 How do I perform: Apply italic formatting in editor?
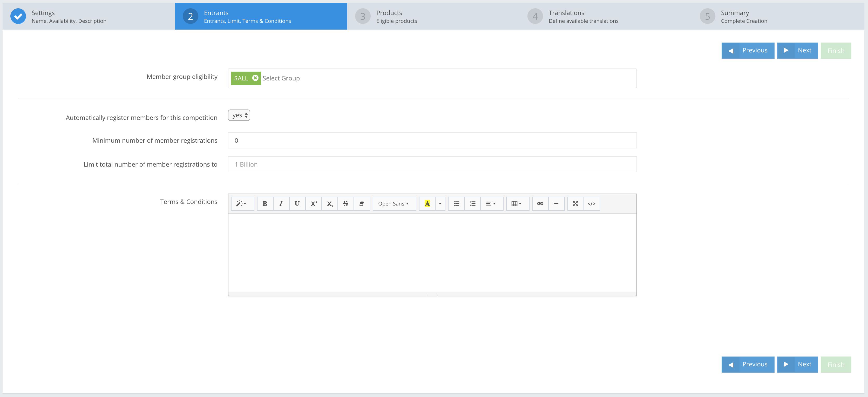[x=281, y=204]
